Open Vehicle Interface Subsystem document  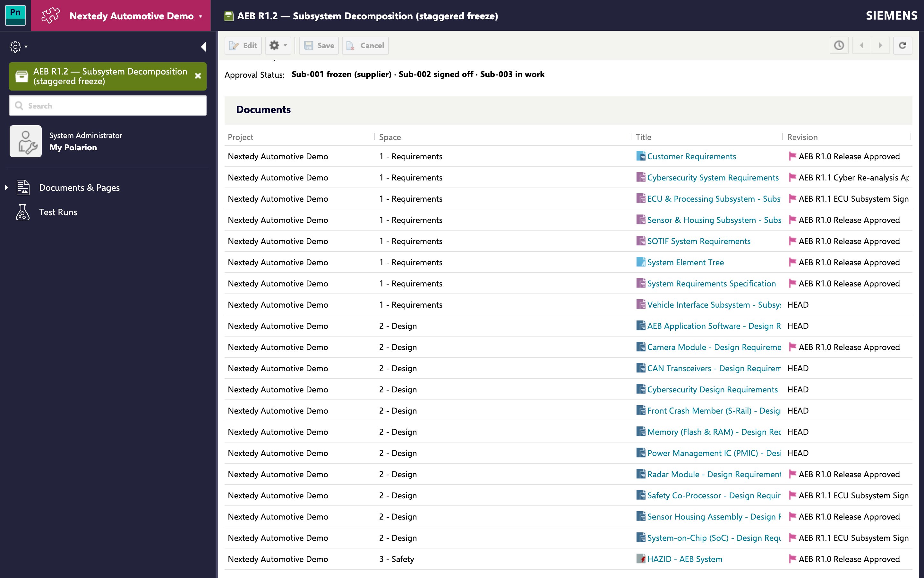point(714,305)
